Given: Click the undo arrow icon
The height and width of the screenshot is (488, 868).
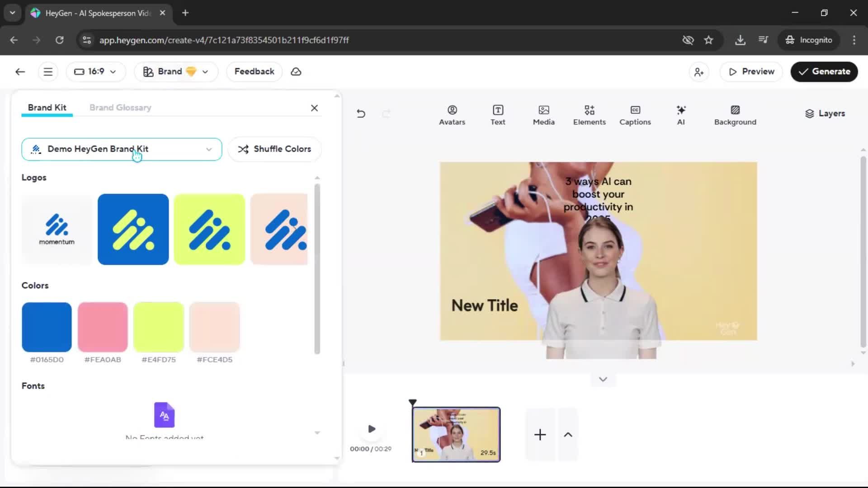Looking at the screenshot, I should click(361, 113).
